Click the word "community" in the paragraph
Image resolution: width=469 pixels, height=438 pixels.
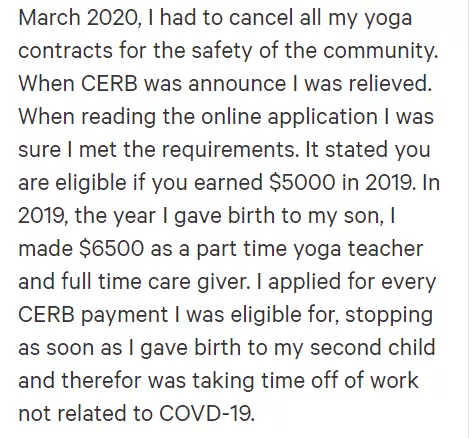coord(378,52)
